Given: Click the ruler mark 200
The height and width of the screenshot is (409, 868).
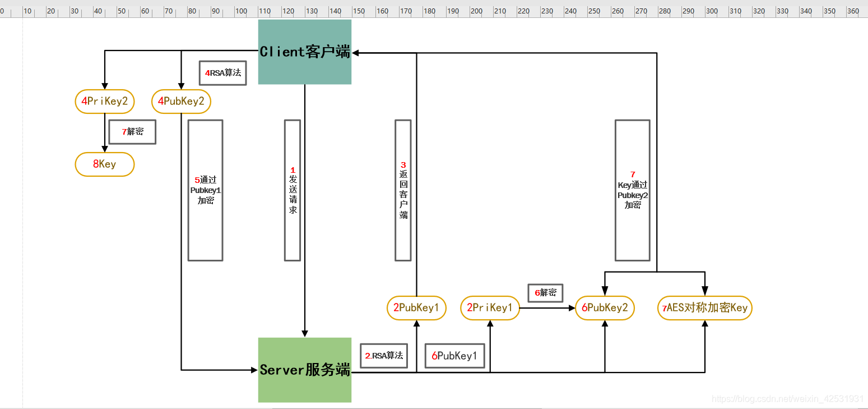Looking at the screenshot, I should tap(476, 11).
